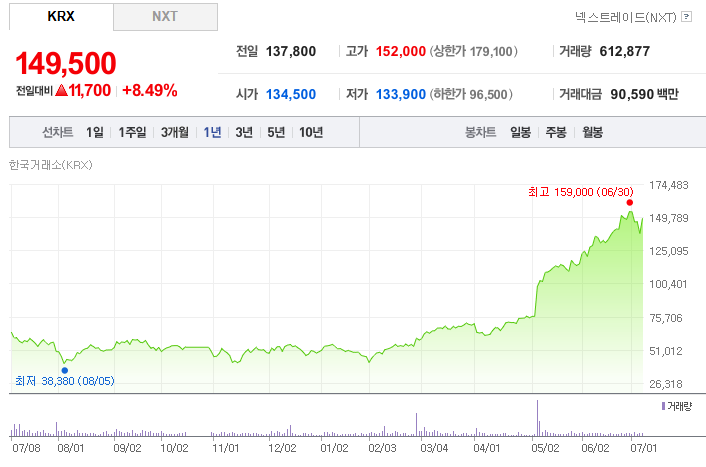
Task: Click the blue lowest price marker dot
Action: [65, 371]
